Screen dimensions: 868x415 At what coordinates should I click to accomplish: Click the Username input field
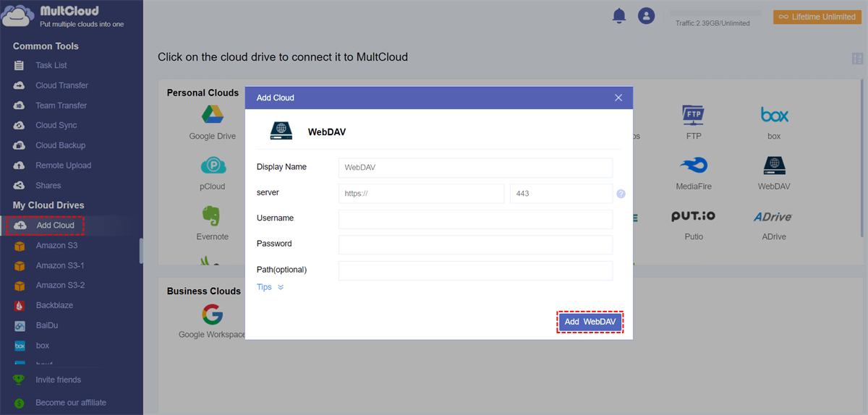[x=475, y=219]
